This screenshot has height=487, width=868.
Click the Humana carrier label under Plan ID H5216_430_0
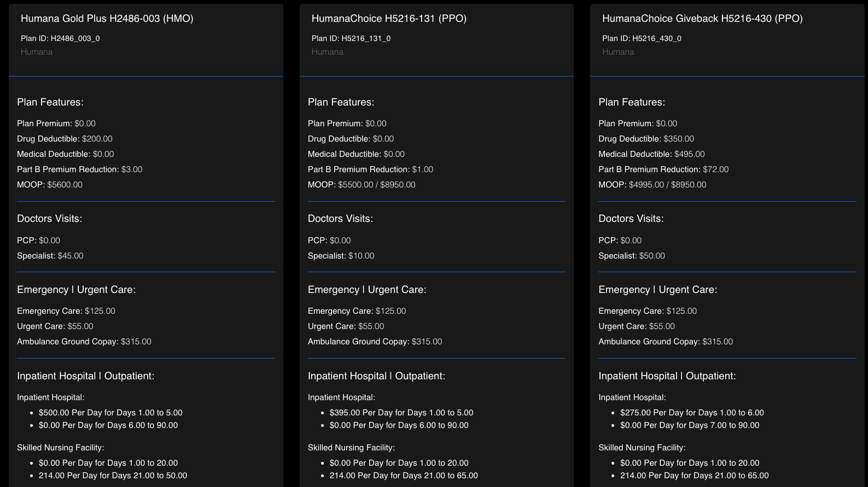618,52
